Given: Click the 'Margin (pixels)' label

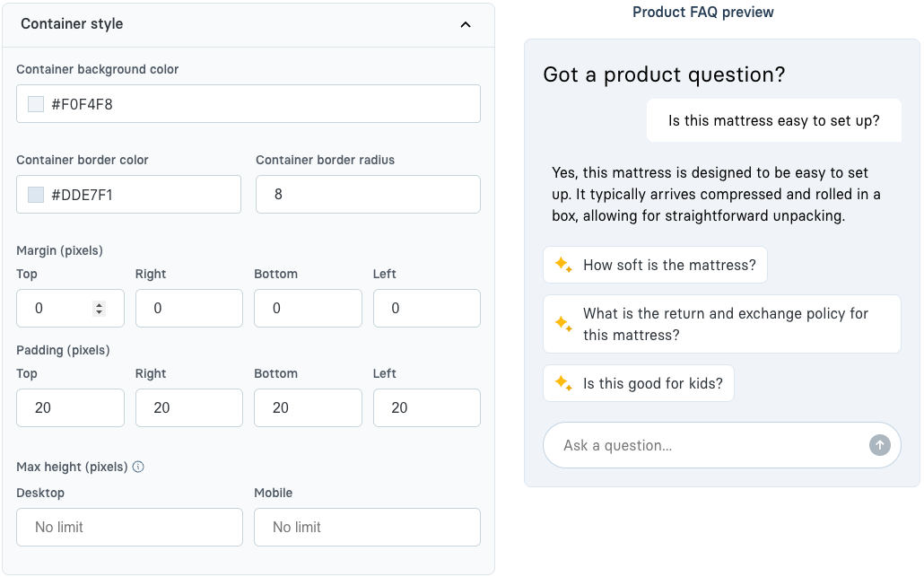Looking at the screenshot, I should coord(59,250).
